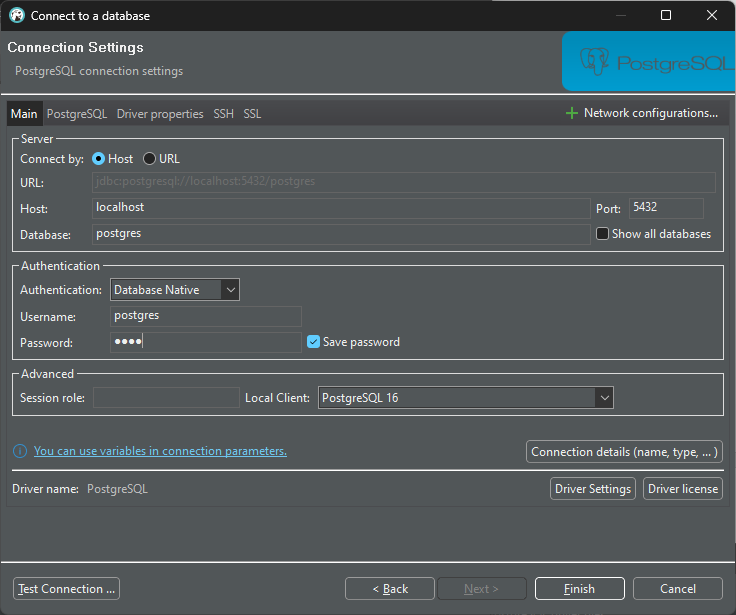Viewport: 736px width, 615px height.
Task: Click the empty Session role field
Action: pos(166,398)
